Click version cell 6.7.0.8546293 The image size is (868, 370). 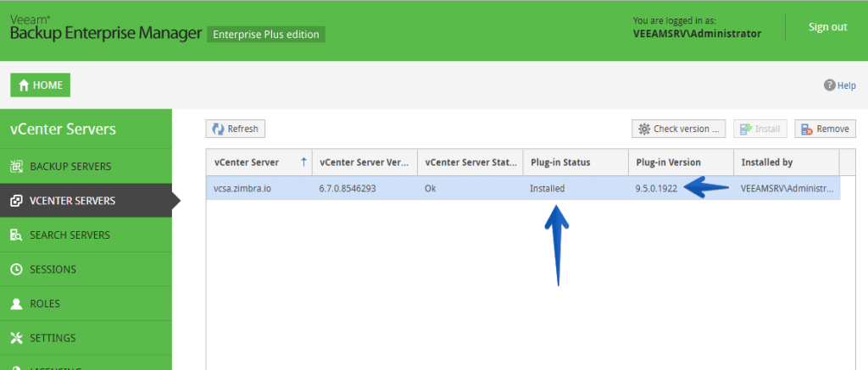[x=348, y=188]
